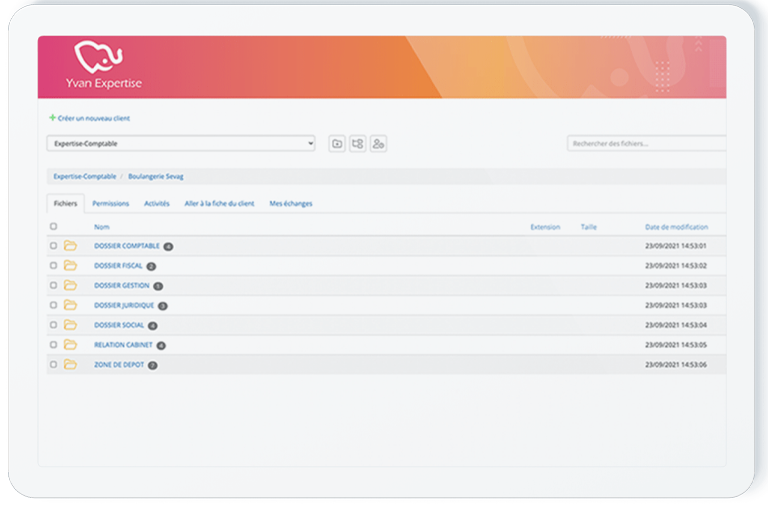Click the folder tree structure toolbar icon
The width and height of the screenshot is (768, 507).
coord(358,144)
